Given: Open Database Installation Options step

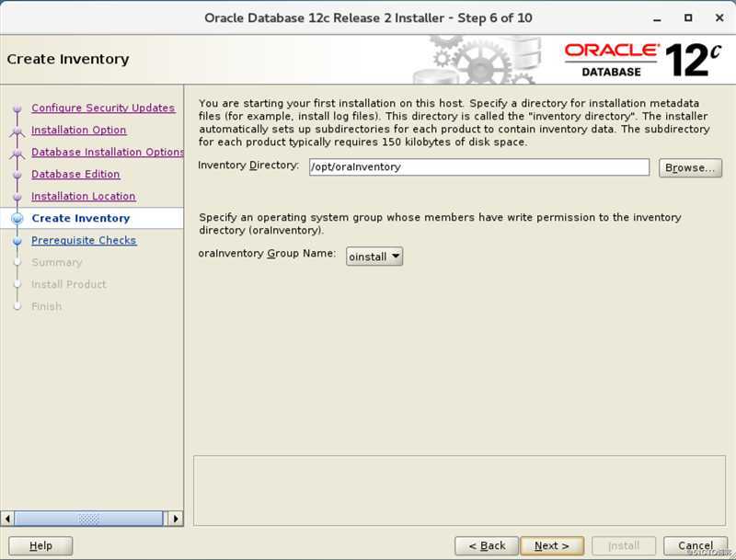Looking at the screenshot, I should tap(108, 152).
